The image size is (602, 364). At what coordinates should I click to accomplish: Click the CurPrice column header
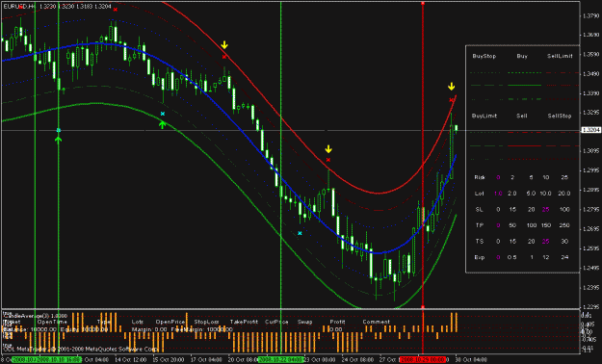pyautogui.click(x=276, y=322)
